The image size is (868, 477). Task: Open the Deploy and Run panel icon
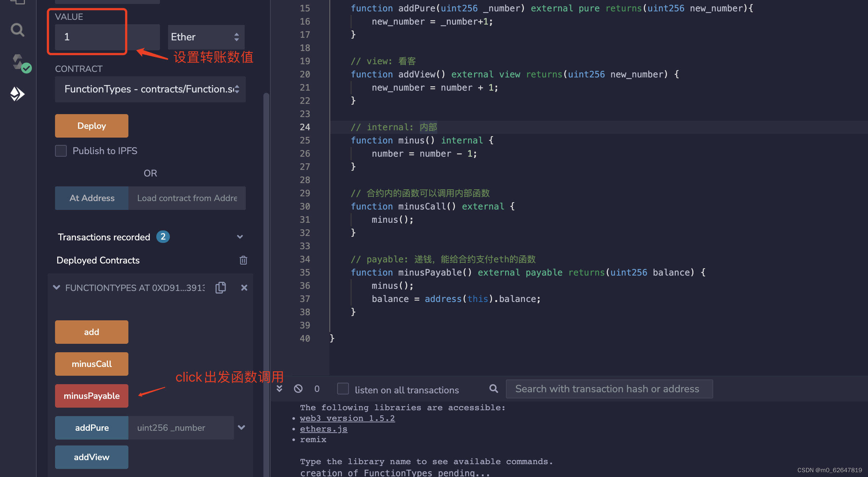[17, 94]
